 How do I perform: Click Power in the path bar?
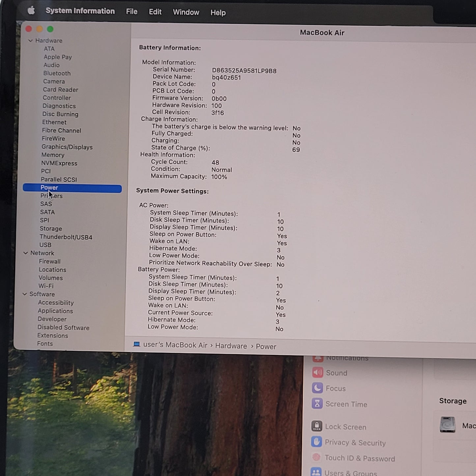coord(266,347)
